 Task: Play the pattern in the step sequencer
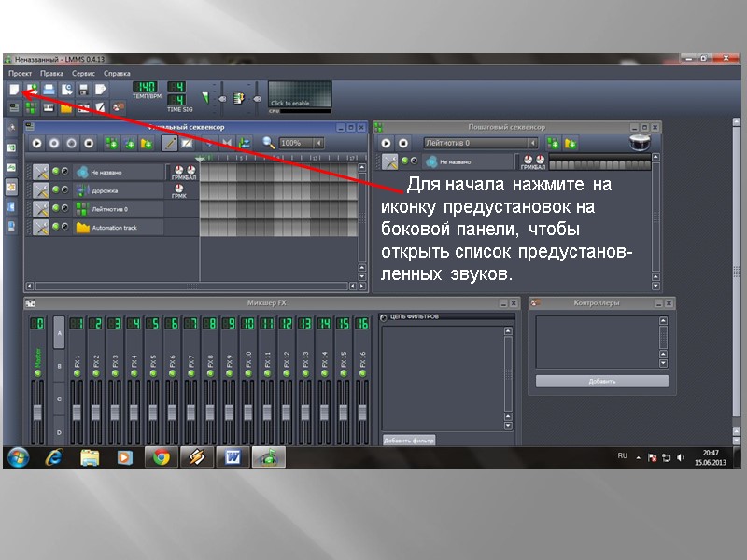386,143
